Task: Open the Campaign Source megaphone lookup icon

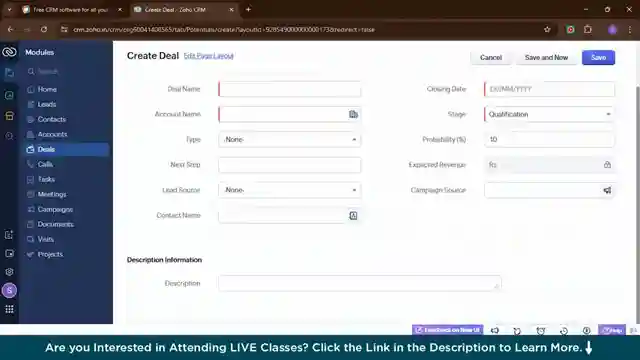Action: coord(607,190)
